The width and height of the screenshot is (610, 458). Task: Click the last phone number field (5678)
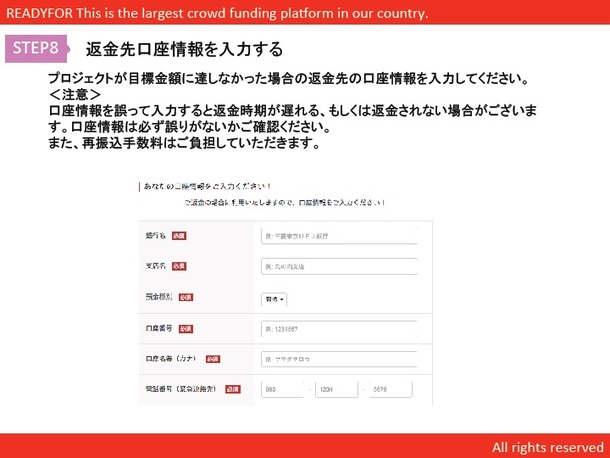coord(394,388)
